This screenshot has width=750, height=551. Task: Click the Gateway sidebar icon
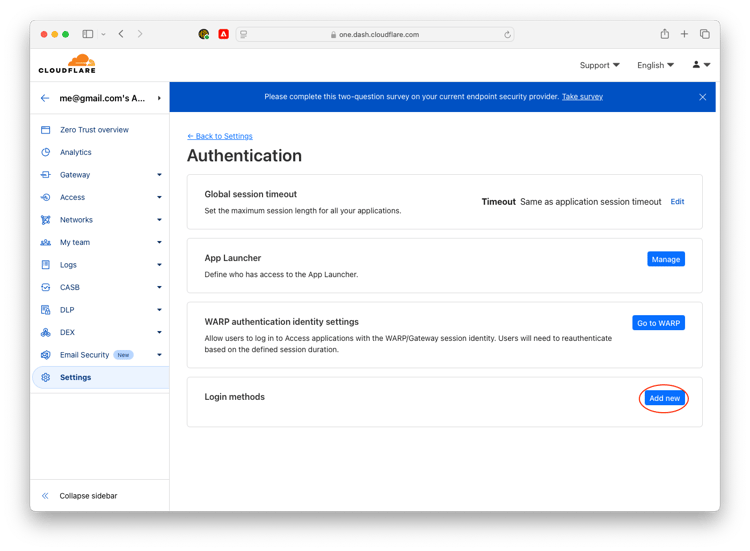point(45,175)
